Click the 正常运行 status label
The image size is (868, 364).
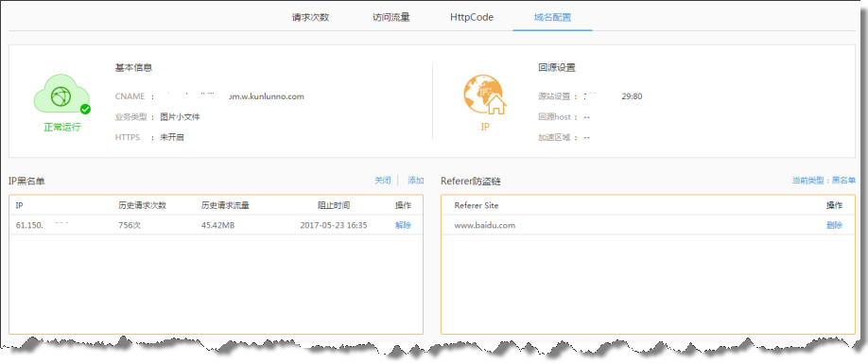(x=62, y=128)
